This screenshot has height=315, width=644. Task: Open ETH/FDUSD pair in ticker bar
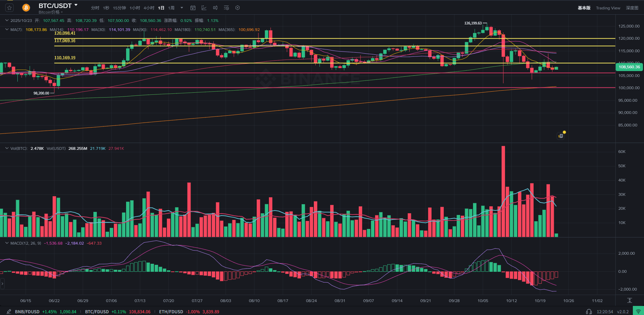189,312
